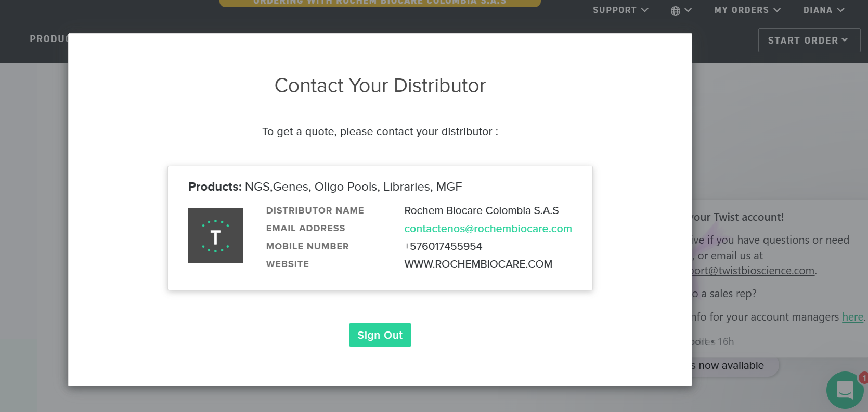Viewport: 868px width, 412px height.
Task: Click the Contact Your Distributor heading
Action: tap(380, 86)
